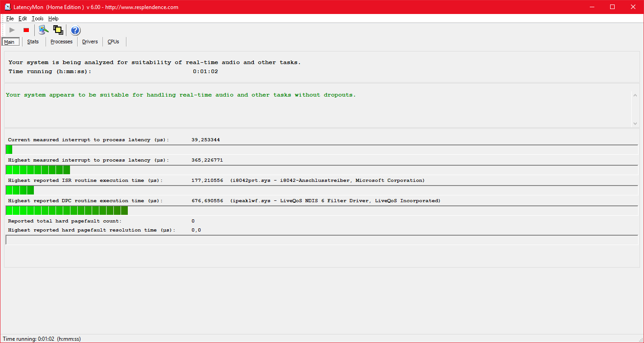Open the blue question mark Help icon
This screenshot has height=343, width=644.
coord(75,30)
